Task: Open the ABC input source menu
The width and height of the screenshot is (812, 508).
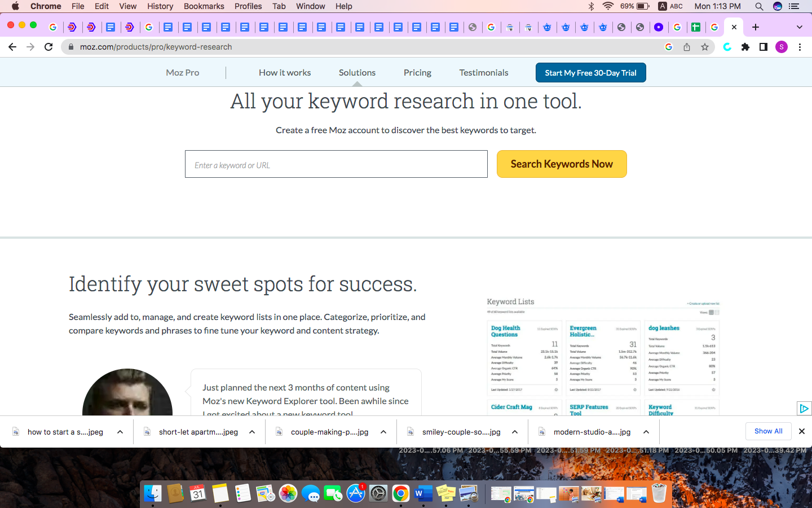Action: pyautogui.click(x=670, y=6)
